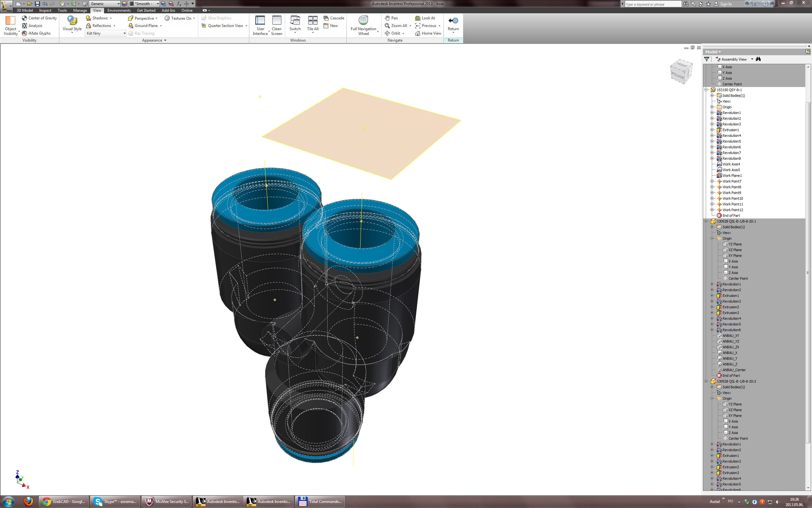Screen dimensions: 812x508
Task: Open the Tools ribbon tab
Action: pyautogui.click(x=62, y=10)
